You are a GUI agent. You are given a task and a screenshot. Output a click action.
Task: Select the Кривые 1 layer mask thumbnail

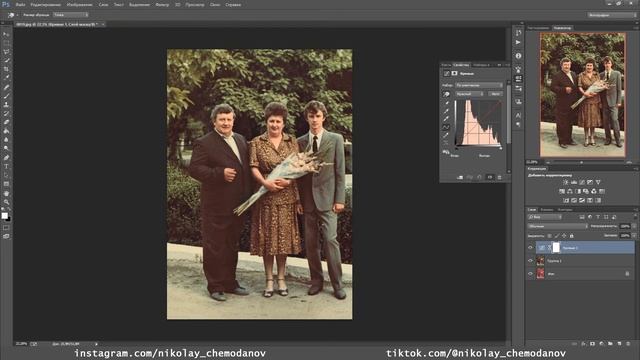pyautogui.click(x=556, y=247)
